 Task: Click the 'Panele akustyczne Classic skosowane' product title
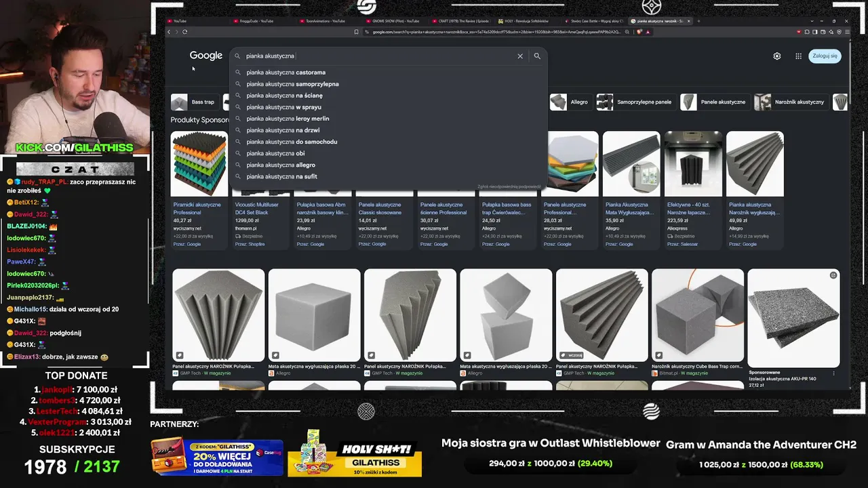point(381,209)
